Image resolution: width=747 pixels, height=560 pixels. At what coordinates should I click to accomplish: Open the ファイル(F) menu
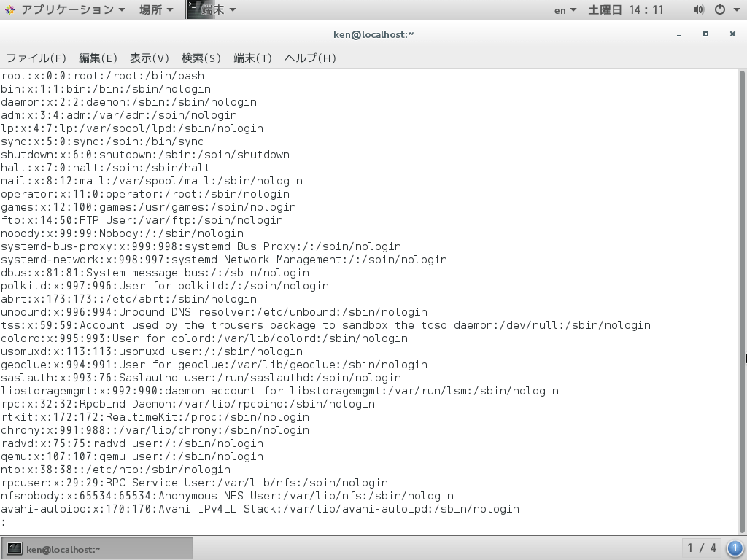pos(36,58)
